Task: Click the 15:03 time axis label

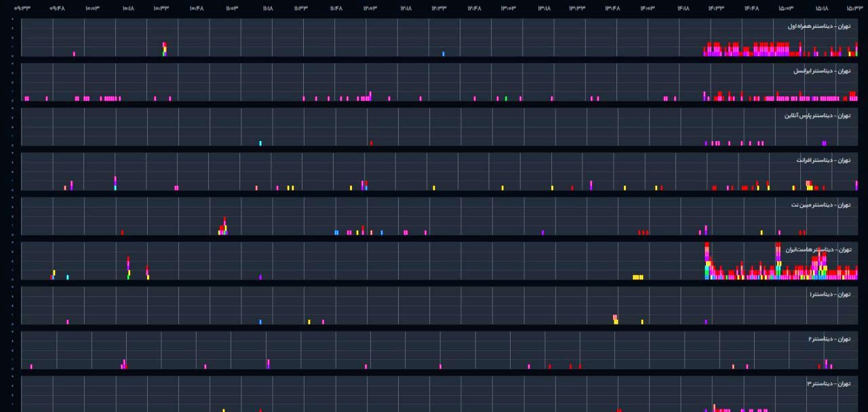Action: pyautogui.click(x=785, y=8)
